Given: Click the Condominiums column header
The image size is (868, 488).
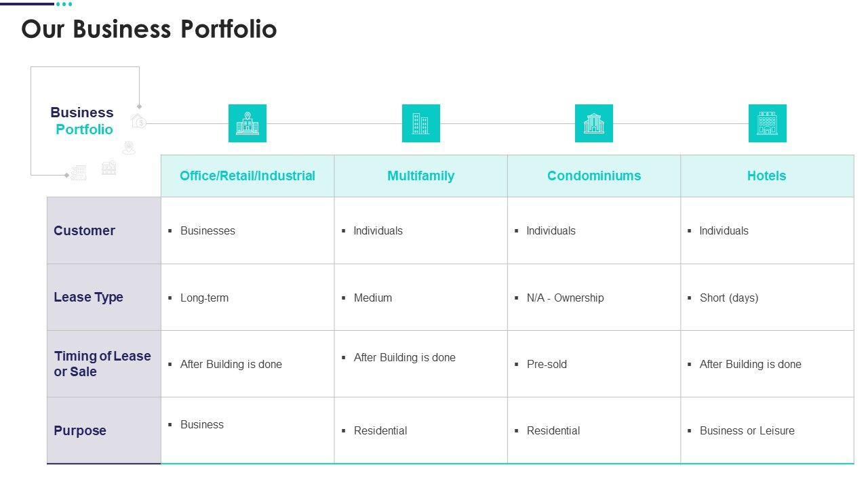Looking at the screenshot, I should (x=594, y=176).
